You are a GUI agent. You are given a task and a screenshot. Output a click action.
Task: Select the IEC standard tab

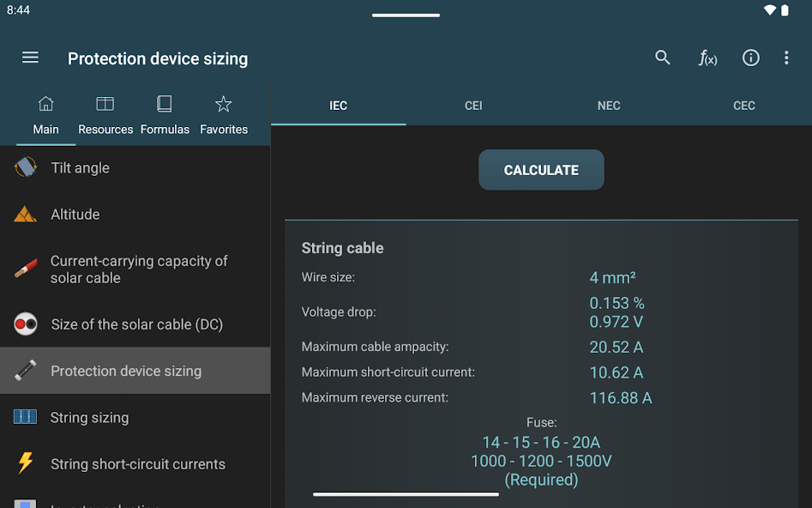tap(338, 106)
